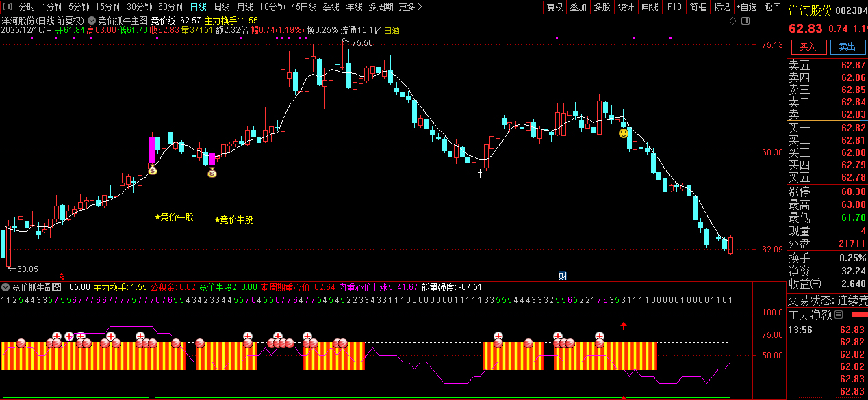
Task: Click the first ★竞价牛股 star label
Action: [174, 217]
